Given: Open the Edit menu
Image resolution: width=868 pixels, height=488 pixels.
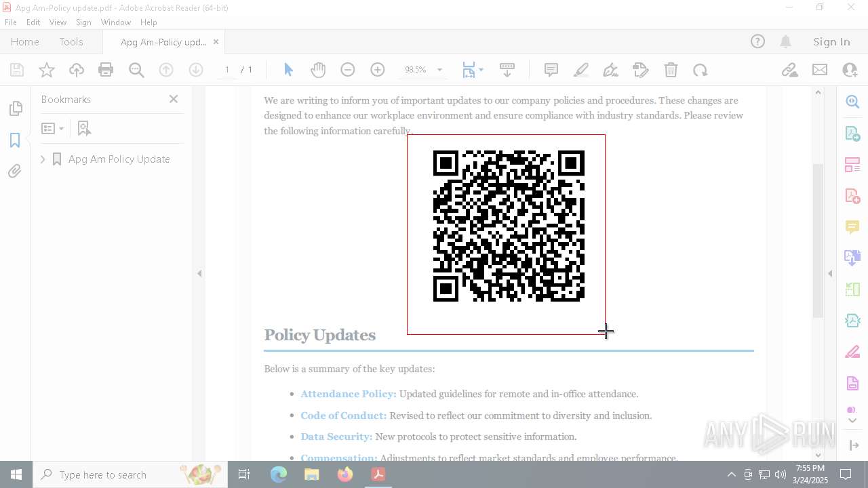Looking at the screenshot, I should tap(33, 22).
